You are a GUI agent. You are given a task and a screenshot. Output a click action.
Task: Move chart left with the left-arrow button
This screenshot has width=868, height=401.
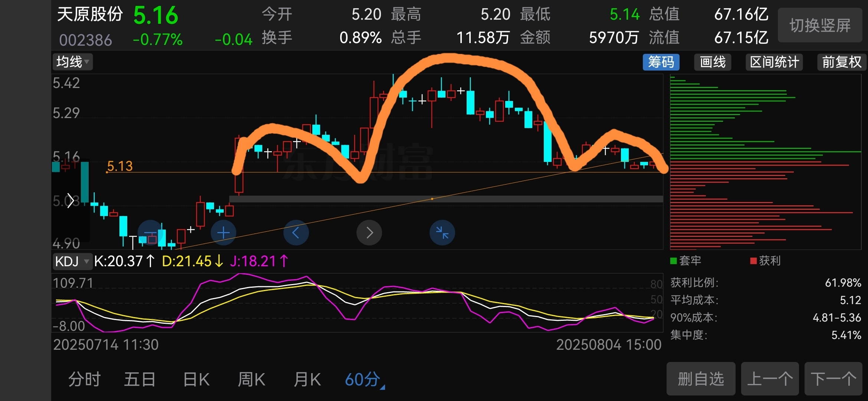(296, 233)
